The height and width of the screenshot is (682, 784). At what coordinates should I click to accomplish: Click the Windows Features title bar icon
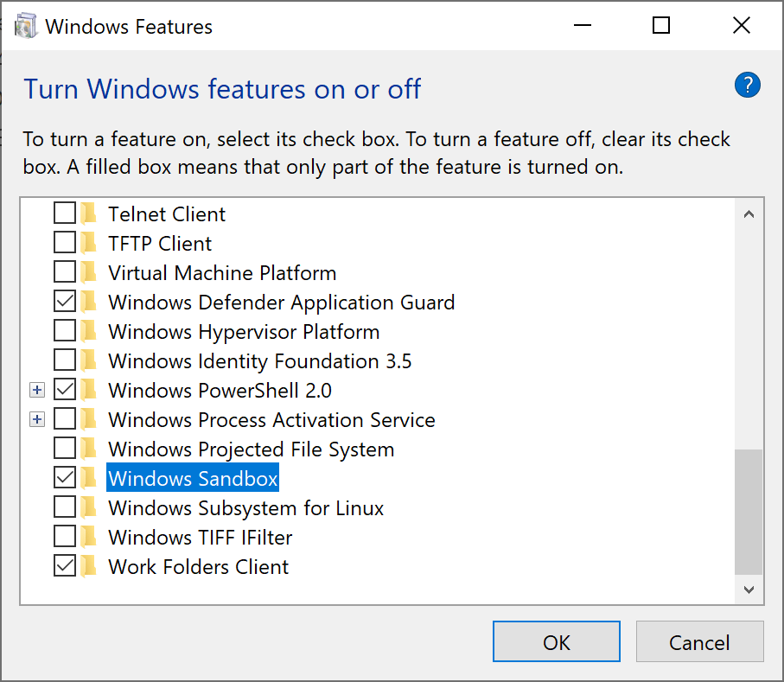[x=26, y=26]
